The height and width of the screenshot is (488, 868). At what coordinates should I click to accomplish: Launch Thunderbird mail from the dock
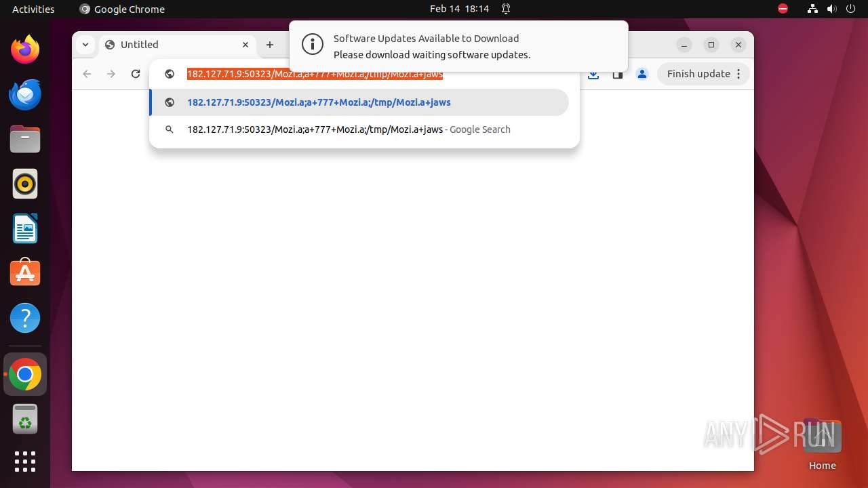point(25,94)
